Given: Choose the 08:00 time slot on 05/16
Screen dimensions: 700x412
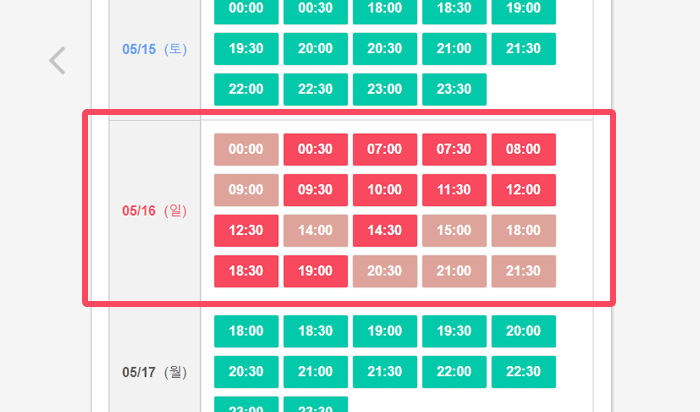Looking at the screenshot, I should tap(523, 149).
